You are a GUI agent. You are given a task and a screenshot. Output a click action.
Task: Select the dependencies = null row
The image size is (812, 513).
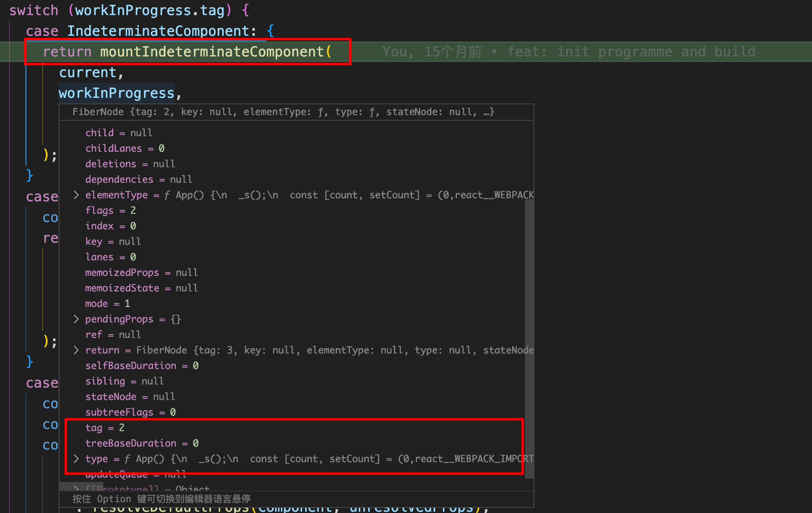click(138, 179)
